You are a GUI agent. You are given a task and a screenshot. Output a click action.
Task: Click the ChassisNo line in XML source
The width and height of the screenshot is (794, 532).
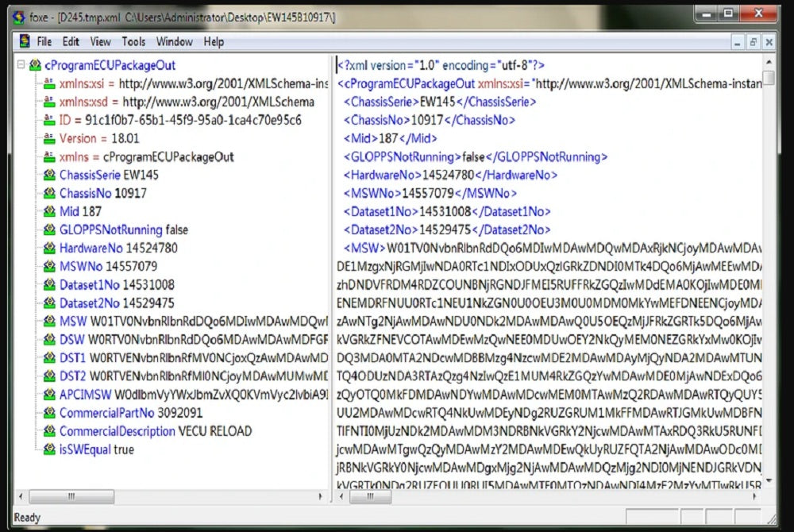[429, 120]
